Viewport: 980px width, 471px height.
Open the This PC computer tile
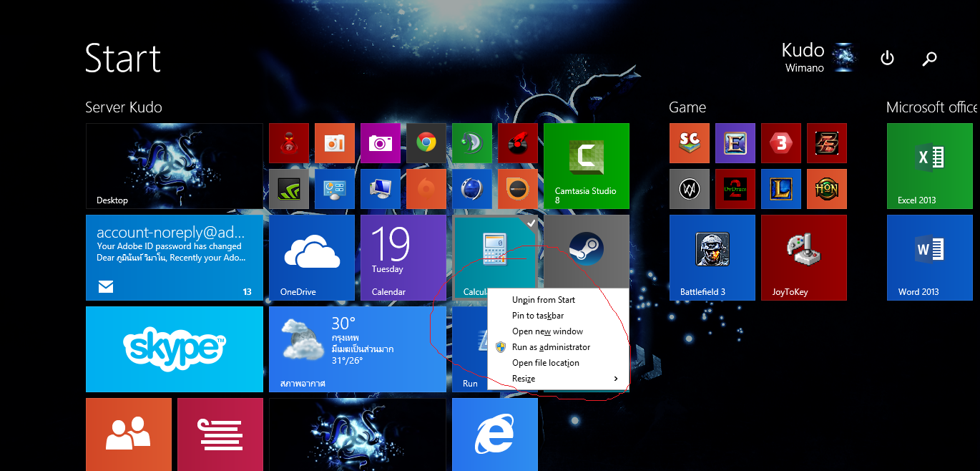click(381, 189)
